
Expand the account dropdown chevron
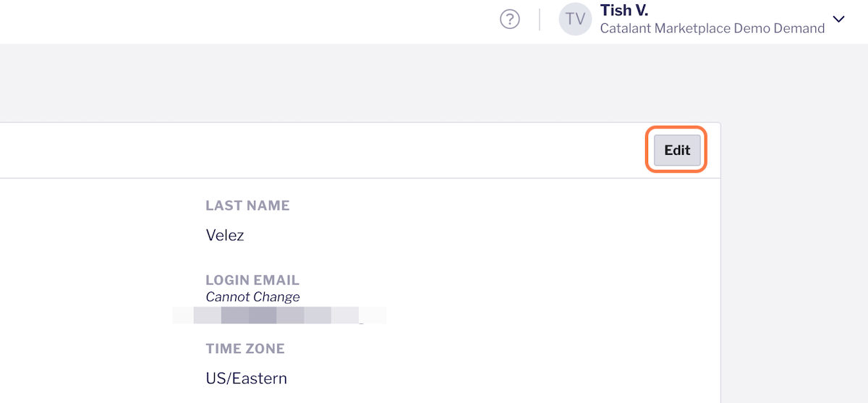point(839,20)
